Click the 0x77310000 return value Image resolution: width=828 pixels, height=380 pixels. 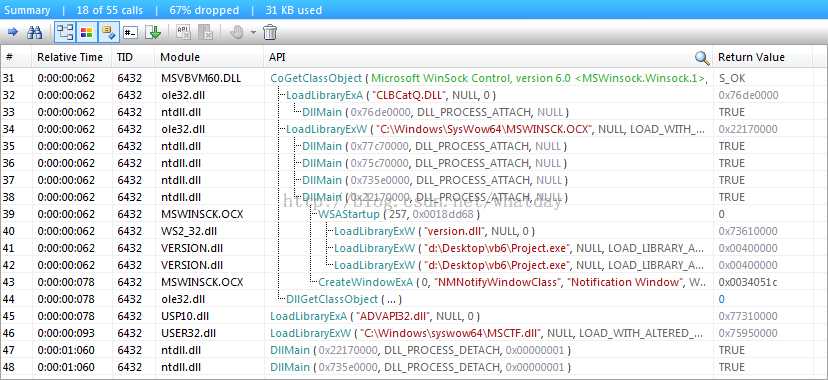(x=748, y=316)
